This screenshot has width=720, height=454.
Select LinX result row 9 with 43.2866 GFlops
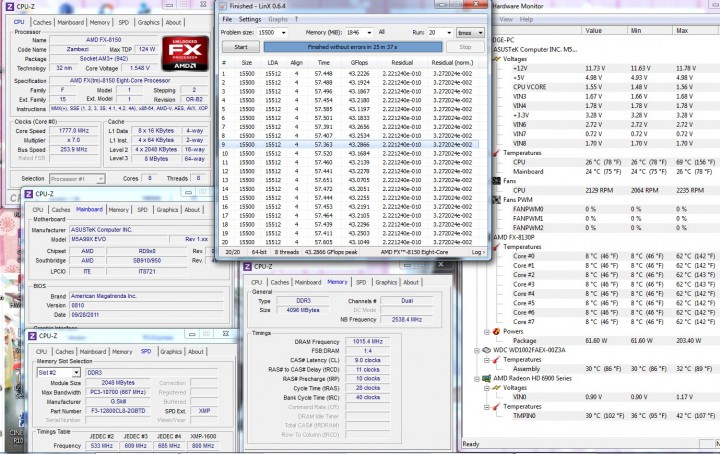coord(349,145)
